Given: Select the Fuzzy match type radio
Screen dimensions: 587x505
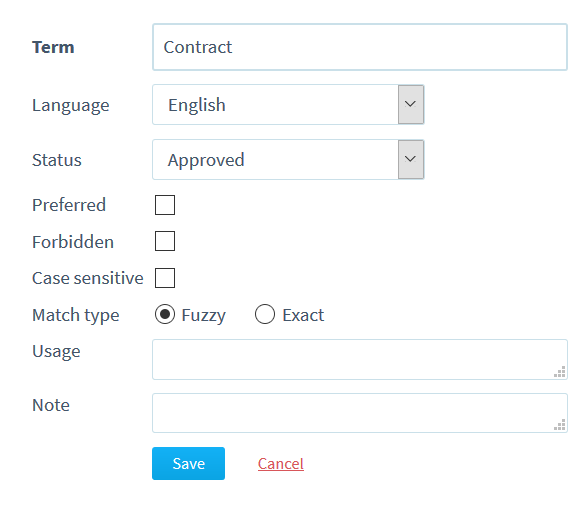Looking at the screenshot, I should point(165,314).
